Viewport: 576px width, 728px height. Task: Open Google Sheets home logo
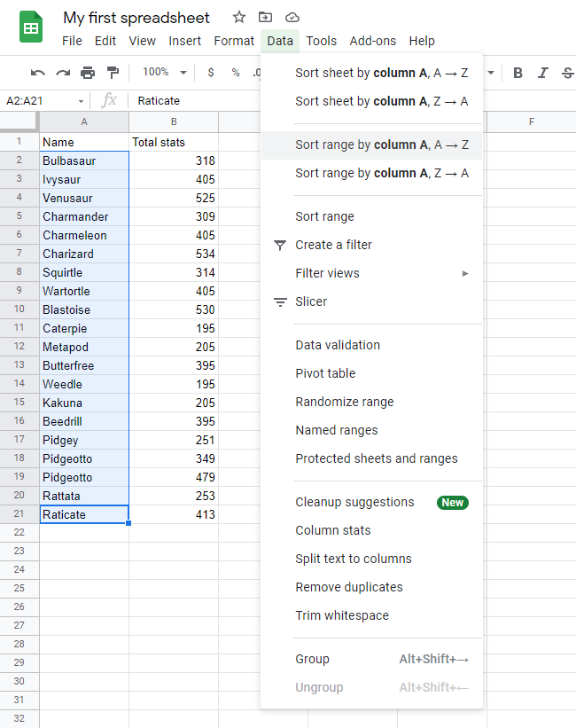point(32,27)
